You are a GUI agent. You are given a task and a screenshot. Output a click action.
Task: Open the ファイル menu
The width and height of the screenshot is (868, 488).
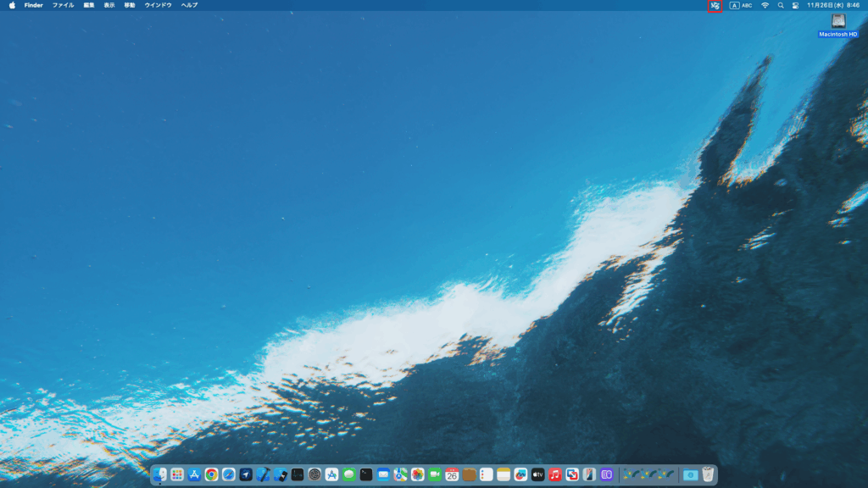pos(64,5)
